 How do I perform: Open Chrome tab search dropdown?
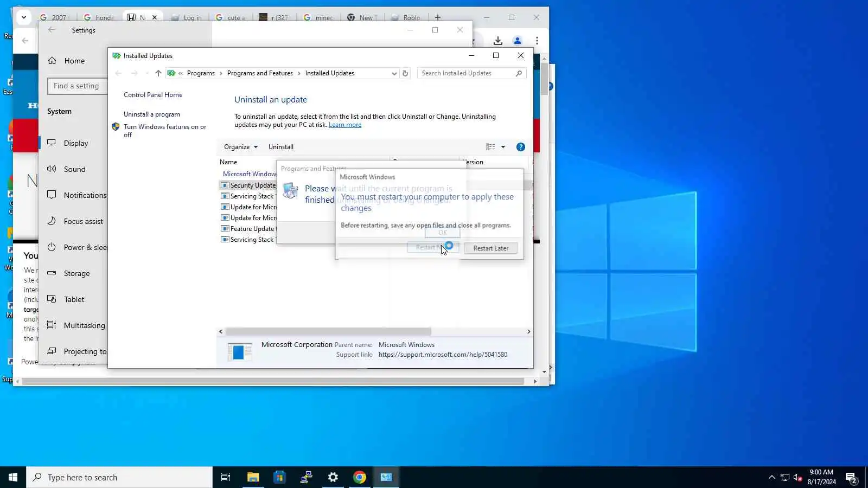(x=24, y=17)
